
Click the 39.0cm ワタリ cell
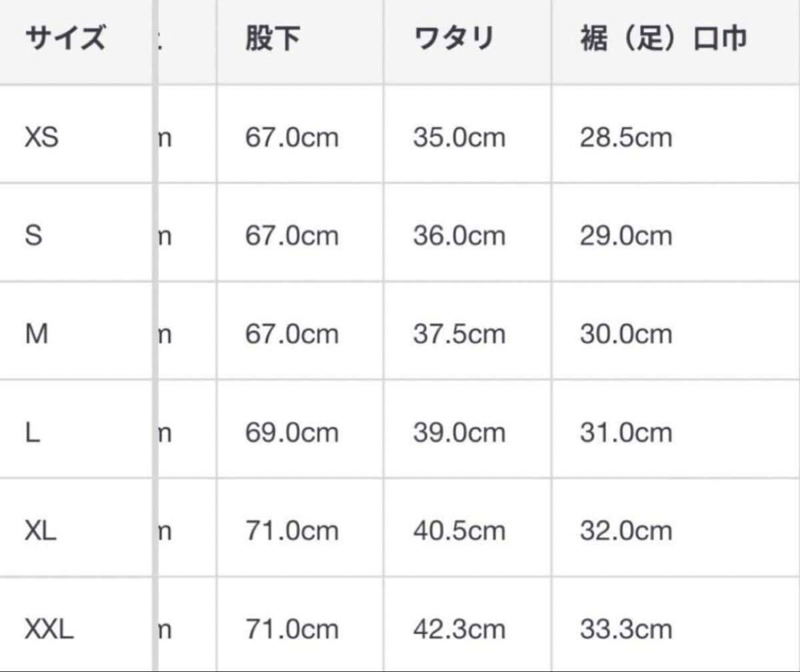(x=459, y=433)
